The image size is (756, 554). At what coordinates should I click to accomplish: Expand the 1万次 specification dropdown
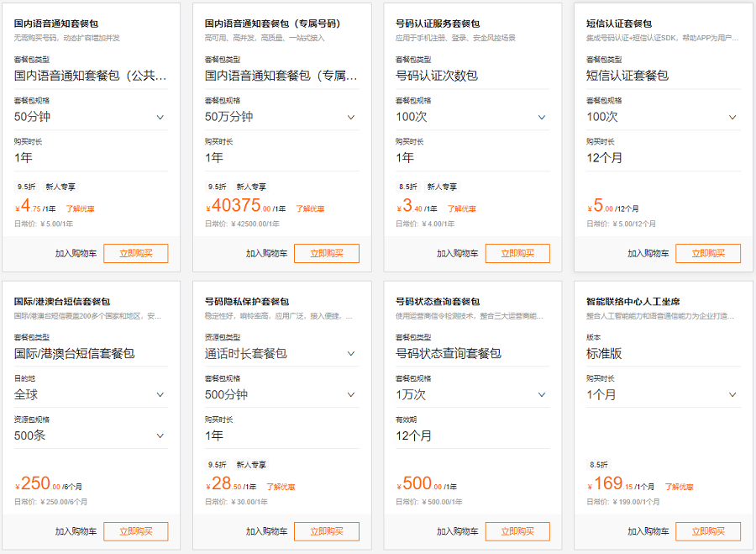pos(472,395)
